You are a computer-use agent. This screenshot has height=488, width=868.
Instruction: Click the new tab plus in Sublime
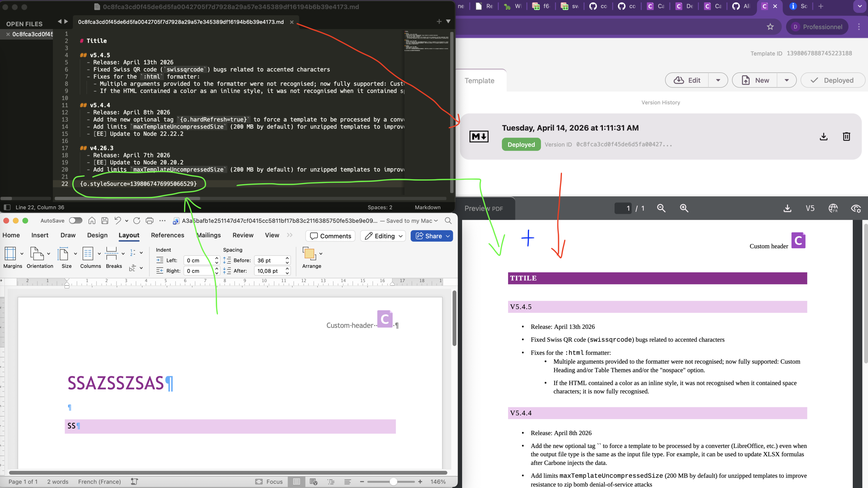439,21
